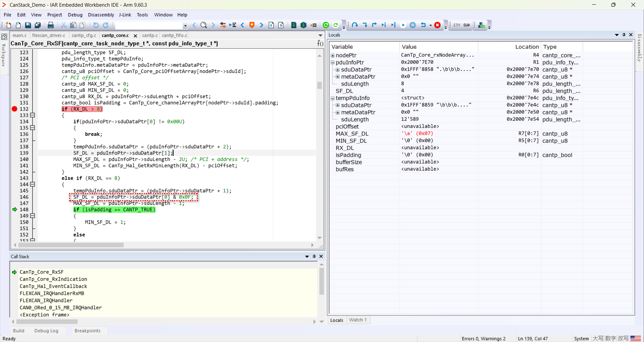Viewport: 644px width, 342px height.
Task: Select FLEXCAN_IRQHandler in the Call Stack
Action: (x=46, y=300)
